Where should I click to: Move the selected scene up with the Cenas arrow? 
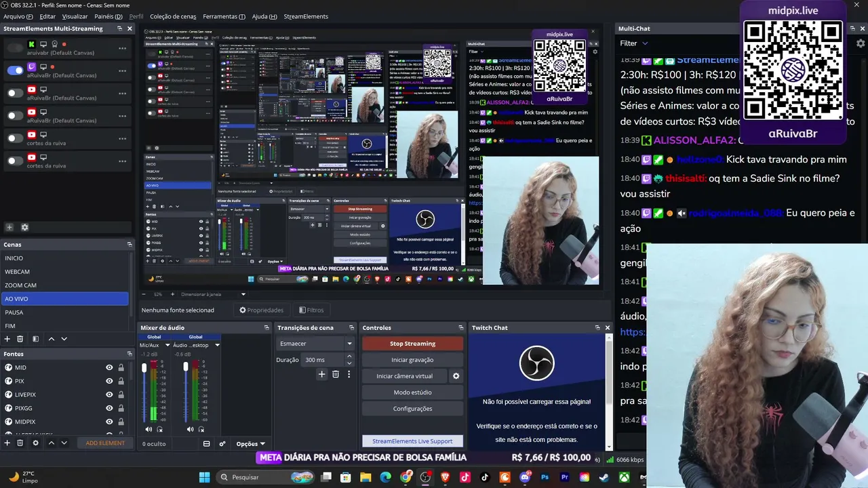point(51,339)
